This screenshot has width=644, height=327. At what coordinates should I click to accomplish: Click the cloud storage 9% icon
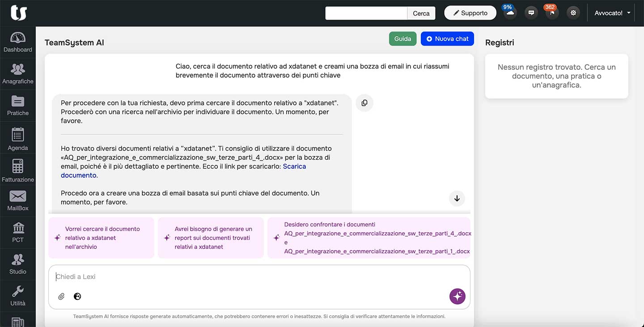tap(509, 13)
